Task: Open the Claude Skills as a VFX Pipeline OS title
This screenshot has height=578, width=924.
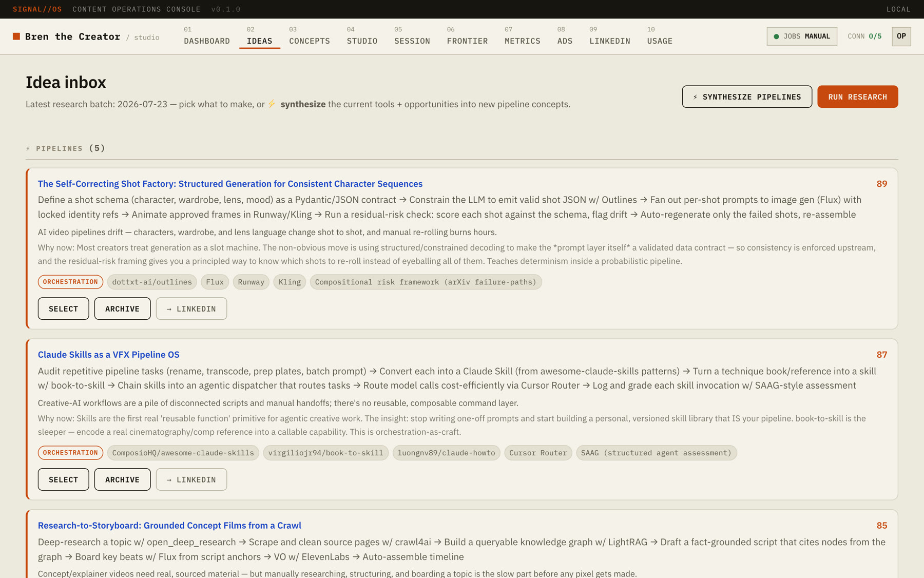Action: (x=109, y=355)
